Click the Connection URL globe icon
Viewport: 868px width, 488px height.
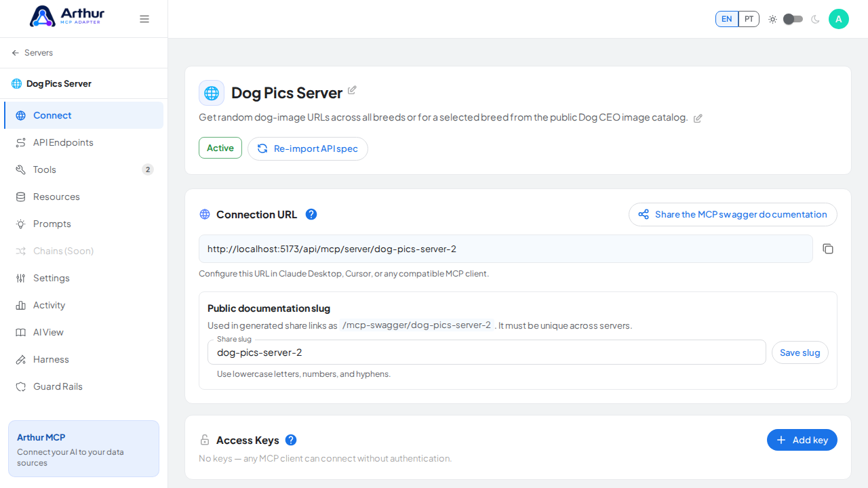tap(205, 214)
